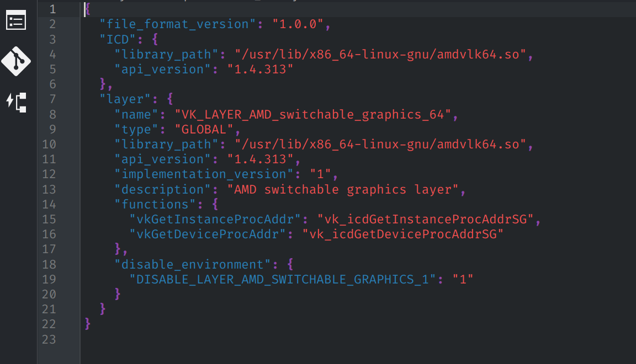Click the opening brace after "functions"

point(215,204)
